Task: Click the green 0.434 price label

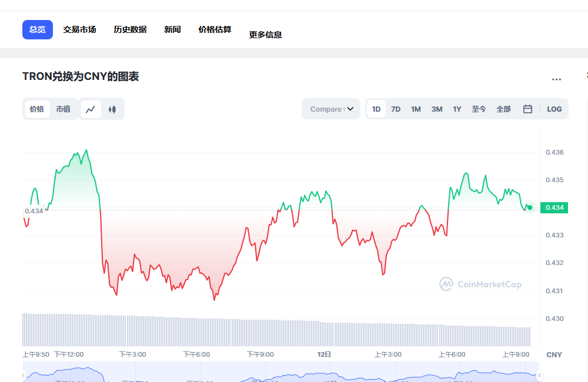Action: pos(554,207)
